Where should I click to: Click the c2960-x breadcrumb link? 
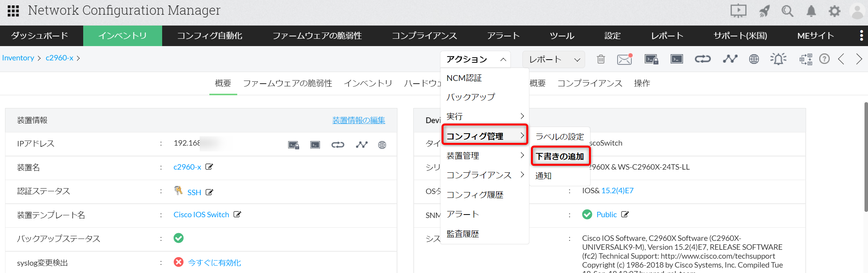60,58
